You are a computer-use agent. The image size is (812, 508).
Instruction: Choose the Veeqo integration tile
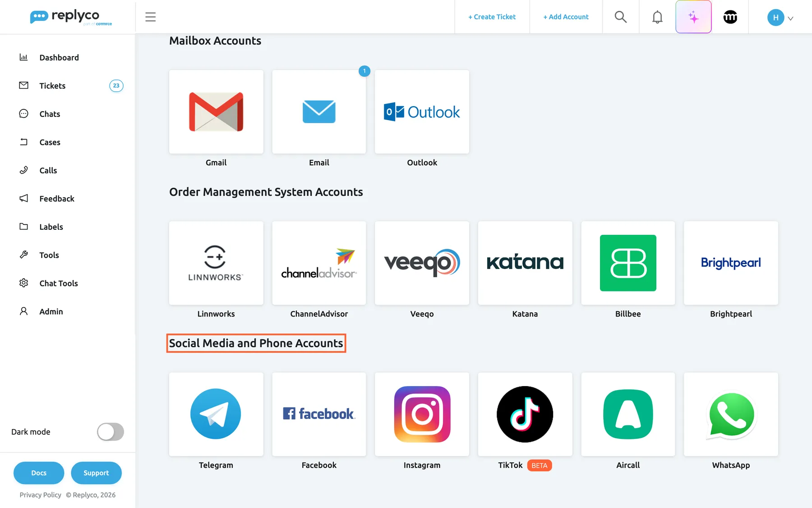(x=422, y=263)
